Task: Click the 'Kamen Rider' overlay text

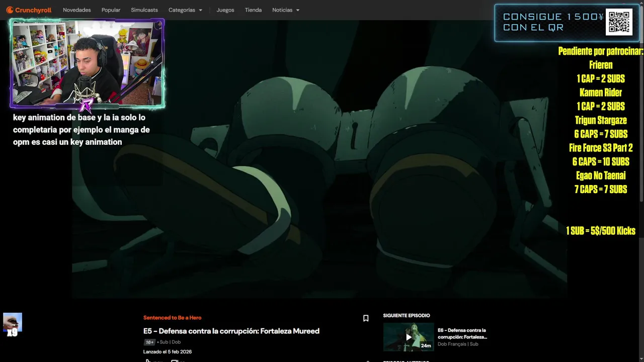Action: [601, 93]
